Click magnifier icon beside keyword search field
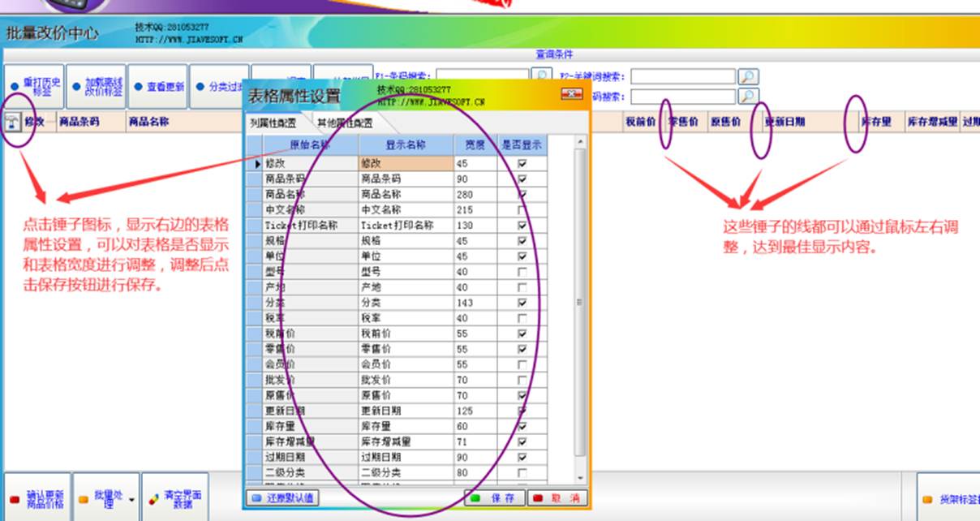 tap(747, 77)
